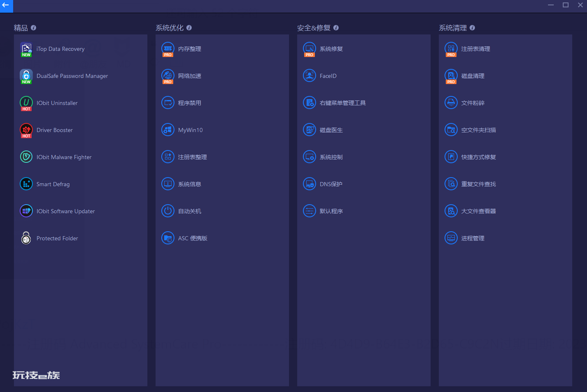The height and width of the screenshot is (392, 587).
Task: Click the ASC 便携版 label
Action: 193,238
